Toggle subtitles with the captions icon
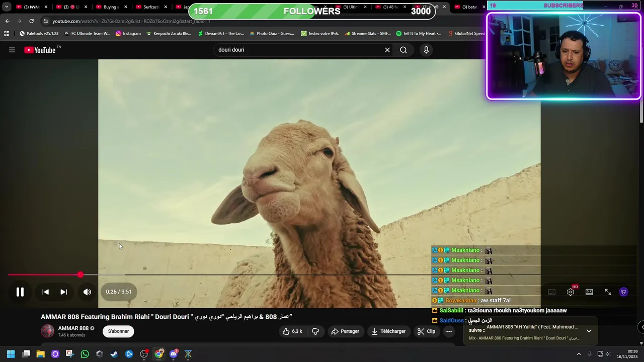Screen dimensions: 644x362 tap(551, 292)
